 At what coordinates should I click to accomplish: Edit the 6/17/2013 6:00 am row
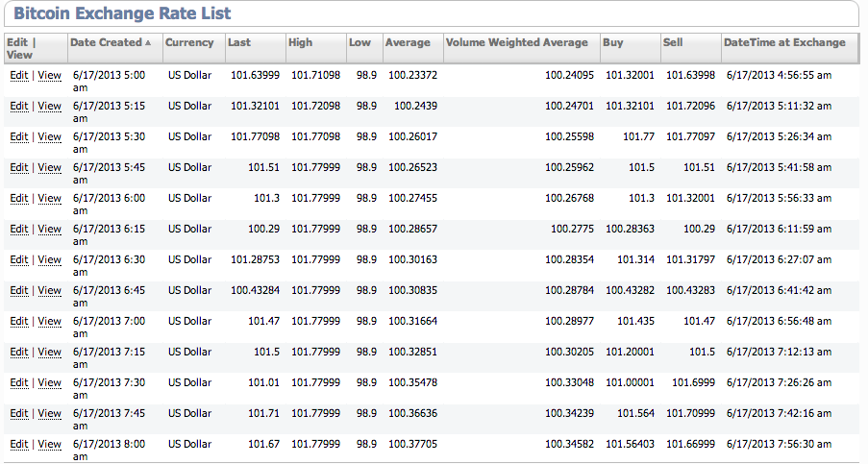tap(19, 199)
